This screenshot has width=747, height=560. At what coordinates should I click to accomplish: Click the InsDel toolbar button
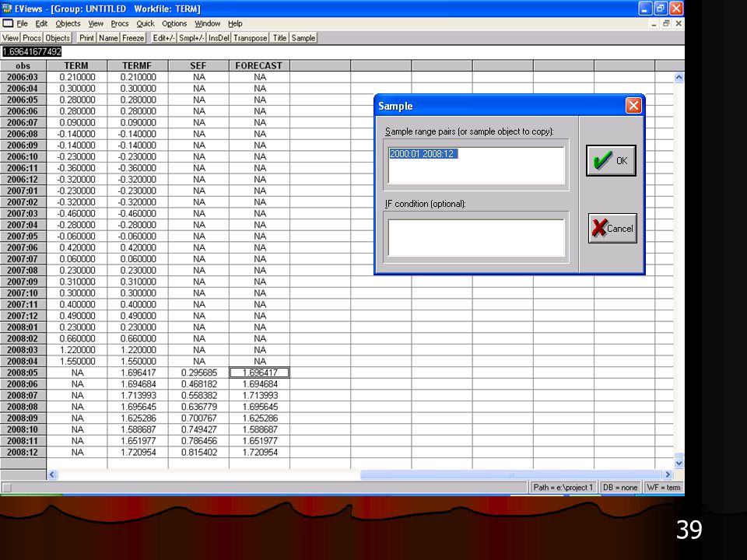[x=219, y=37]
